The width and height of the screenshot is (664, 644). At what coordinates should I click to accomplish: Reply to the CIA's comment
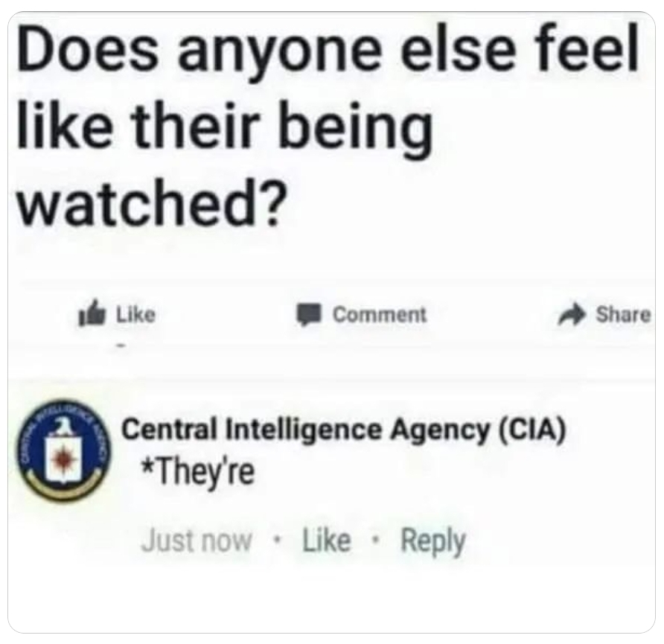(433, 543)
